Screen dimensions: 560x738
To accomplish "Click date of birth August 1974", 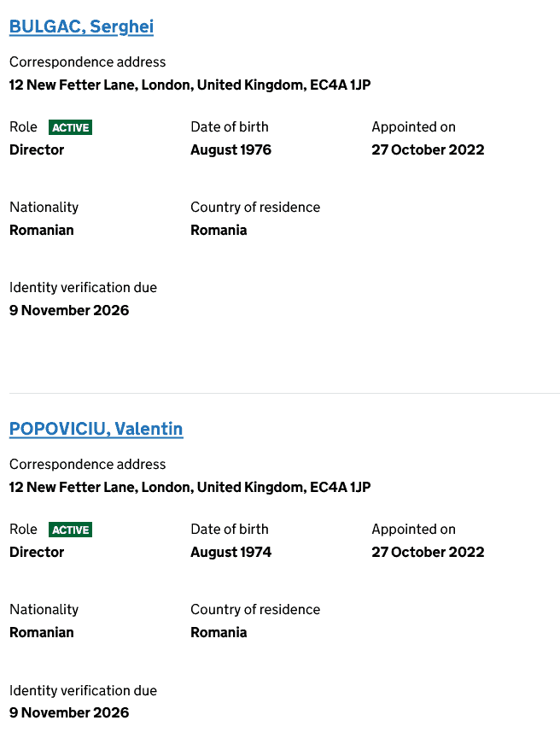I will coord(230,552).
